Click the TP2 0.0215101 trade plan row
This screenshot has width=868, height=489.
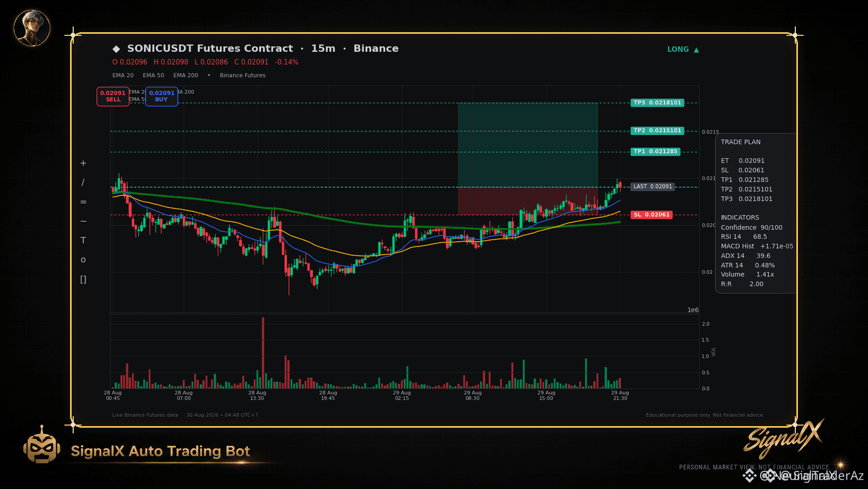[747, 190]
